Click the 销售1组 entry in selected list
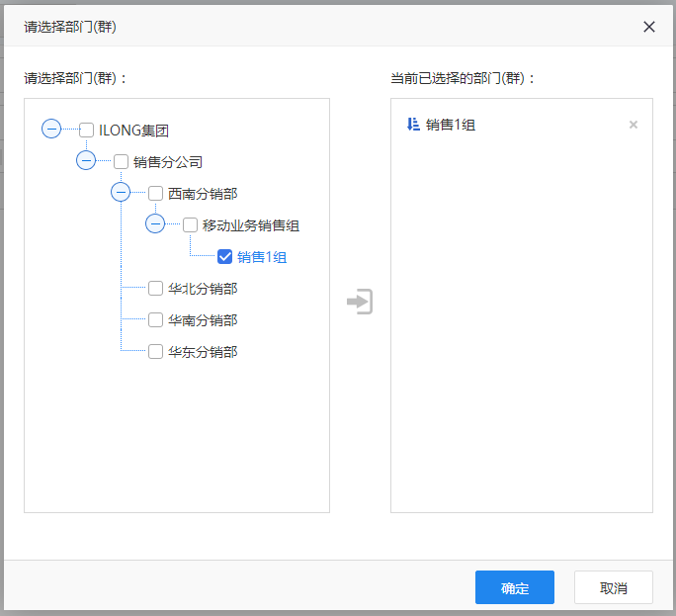The image size is (676, 616). pyautogui.click(x=451, y=125)
